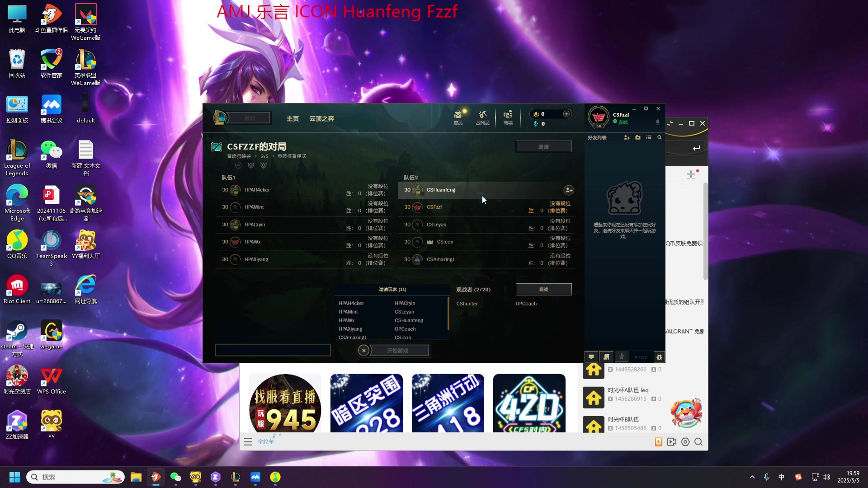Viewport: 868px width, 488px height.
Task: Select HPAMint row in 队伍1
Action: tap(303, 207)
